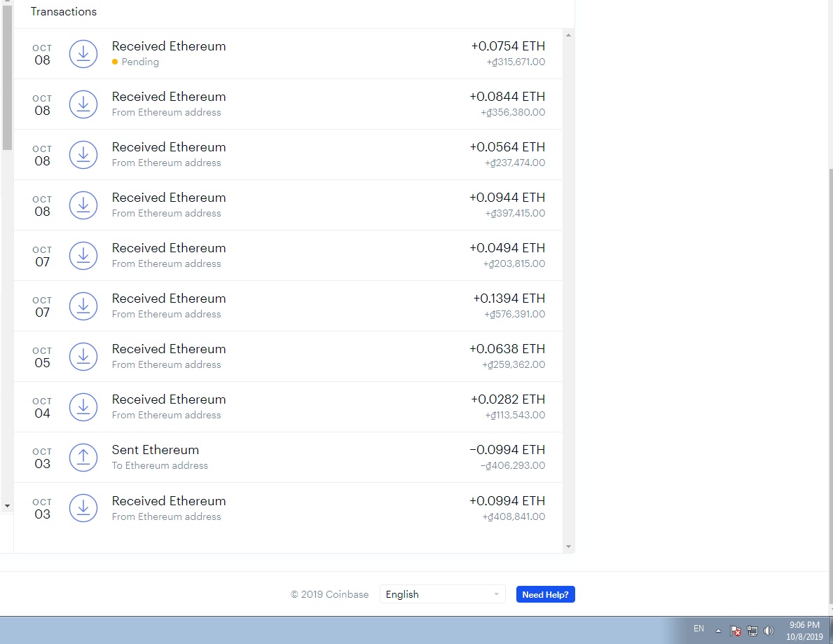Select the -0.0994 ETH amount
833x644 pixels.
point(507,450)
